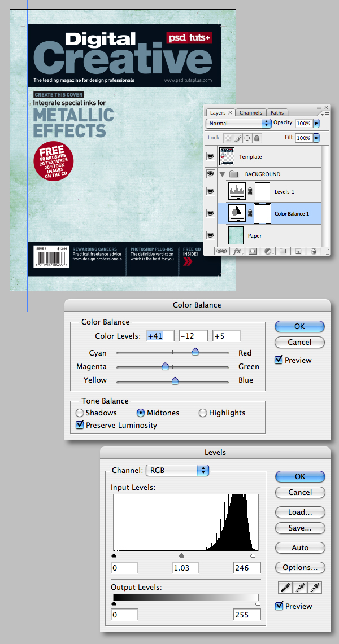Select the Shadows tone option
339x644 pixels.
point(80,413)
